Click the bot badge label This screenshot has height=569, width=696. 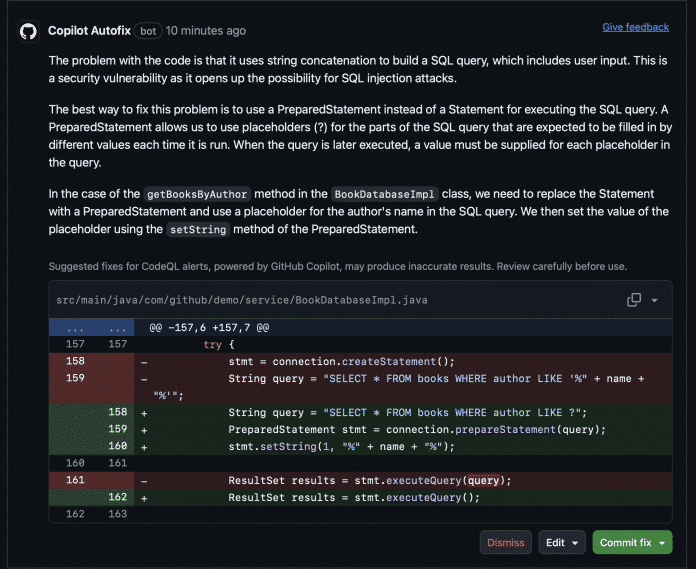point(148,31)
